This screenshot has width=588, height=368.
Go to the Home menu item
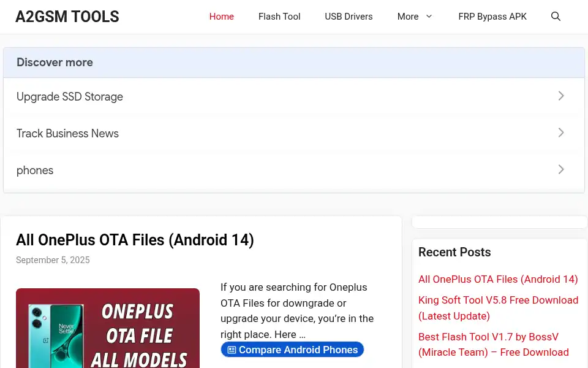[x=222, y=17]
